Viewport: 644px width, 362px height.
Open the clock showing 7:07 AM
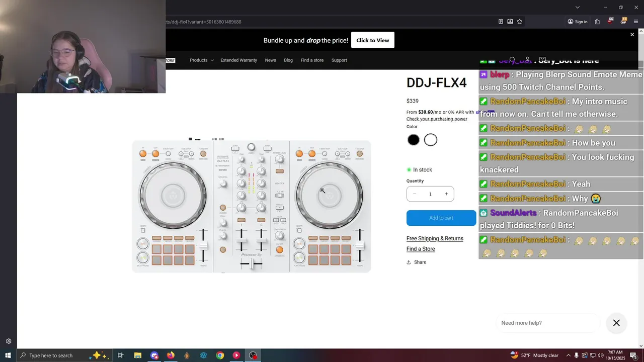tap(615, 355)
